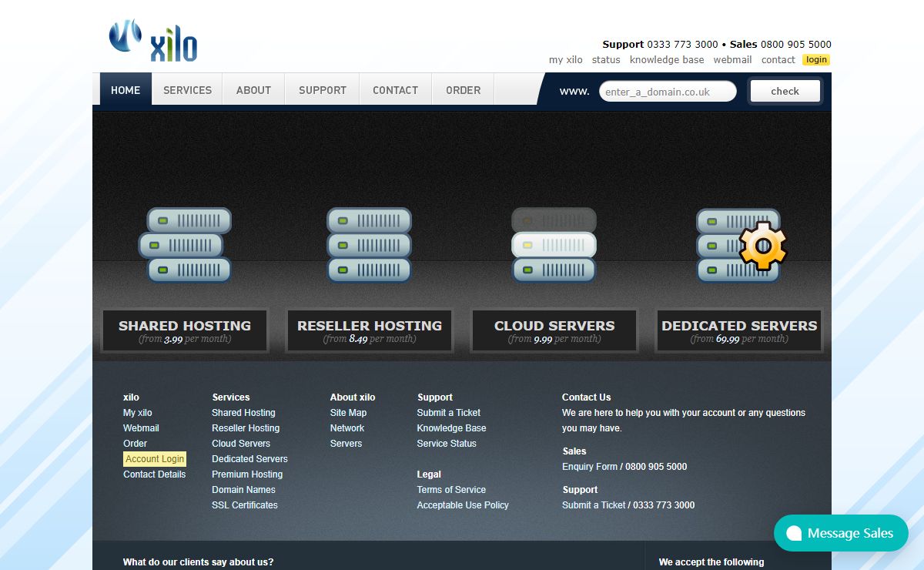Click the yellow login button

click(x=816, y=59)
